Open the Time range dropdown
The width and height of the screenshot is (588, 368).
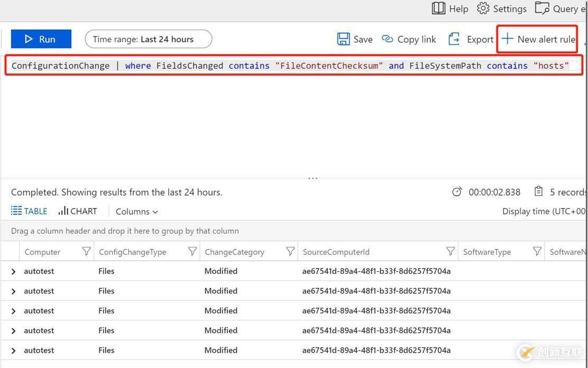pos(148,39)
